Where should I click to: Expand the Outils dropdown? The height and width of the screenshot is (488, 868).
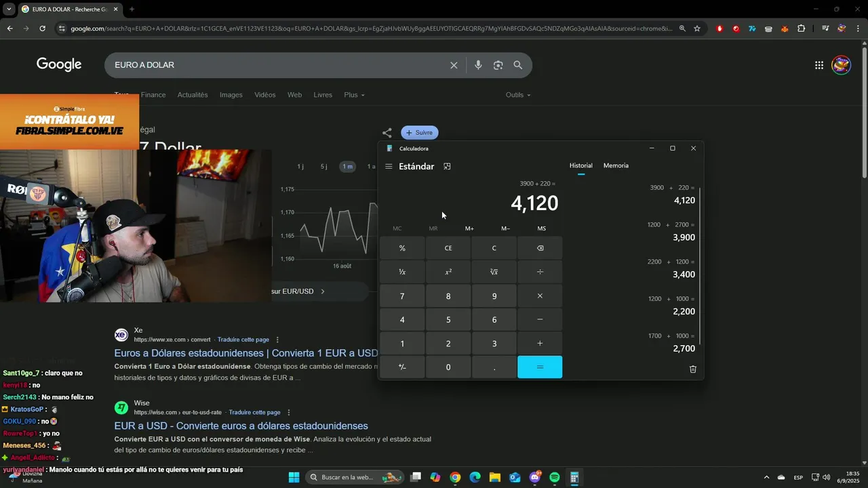coord(518,95)
